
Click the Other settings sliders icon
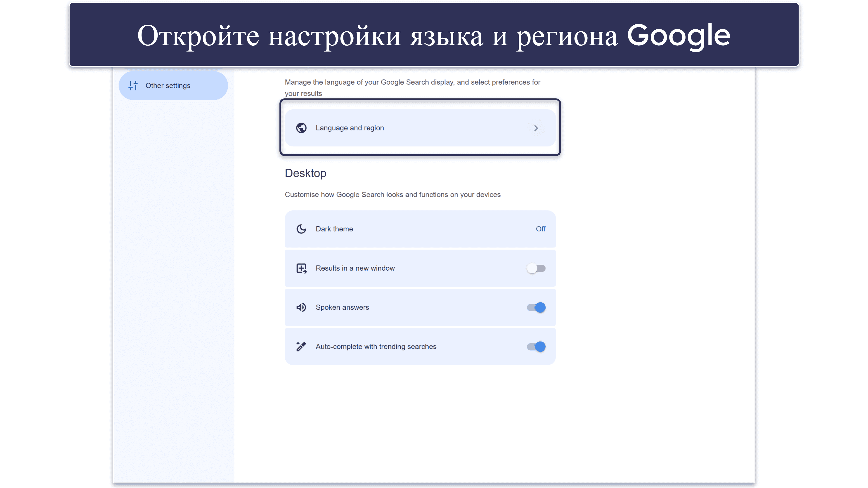(x=133, y=85)
